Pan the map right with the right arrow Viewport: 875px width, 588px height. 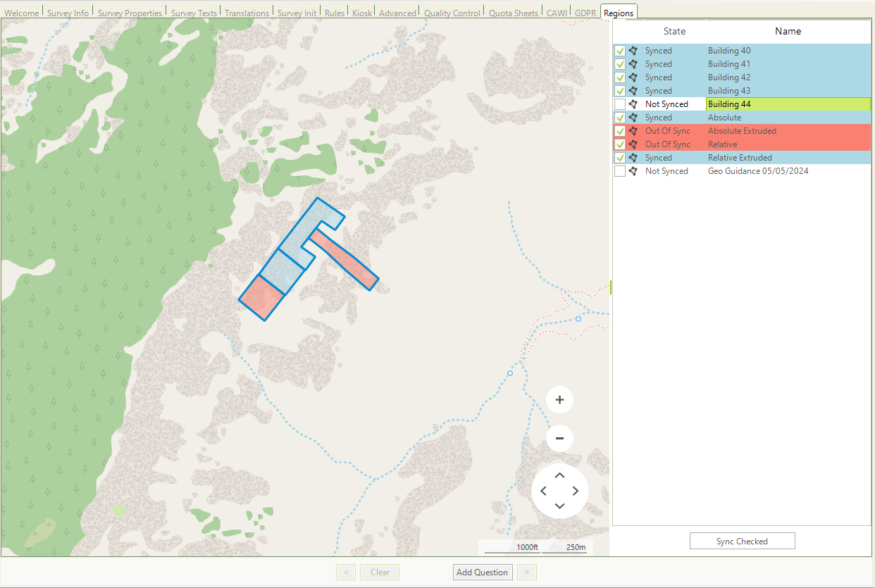point(576,491)
